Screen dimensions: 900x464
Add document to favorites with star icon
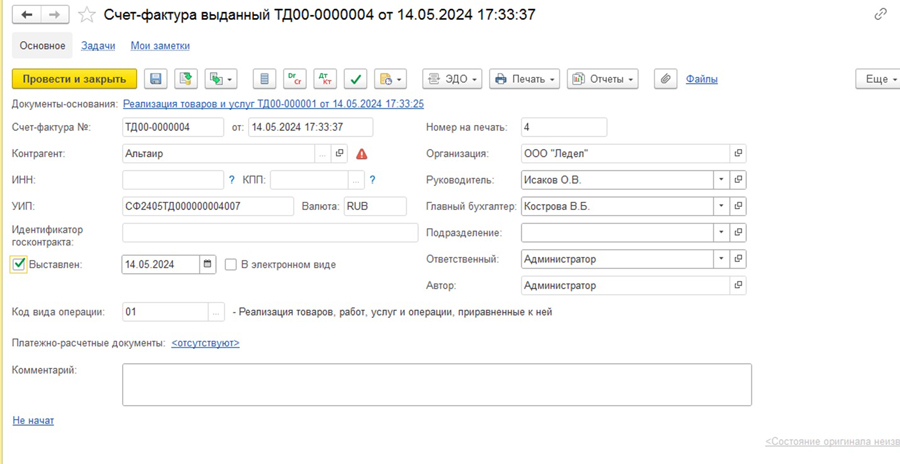(87, 15)
